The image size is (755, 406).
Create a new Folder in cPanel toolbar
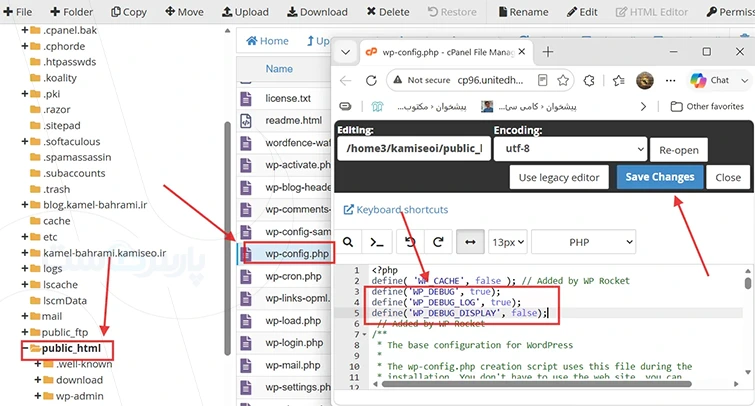click(x=72, y=12)
